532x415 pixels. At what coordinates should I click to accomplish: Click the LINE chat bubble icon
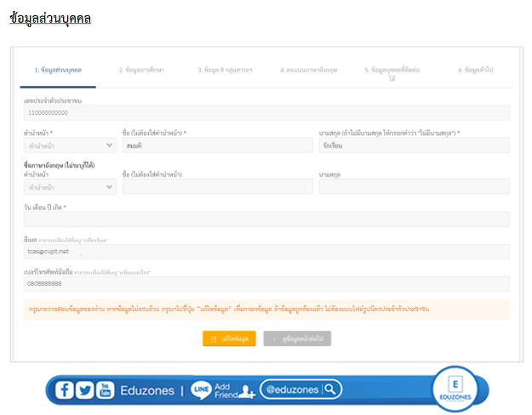tap(201, 389)
